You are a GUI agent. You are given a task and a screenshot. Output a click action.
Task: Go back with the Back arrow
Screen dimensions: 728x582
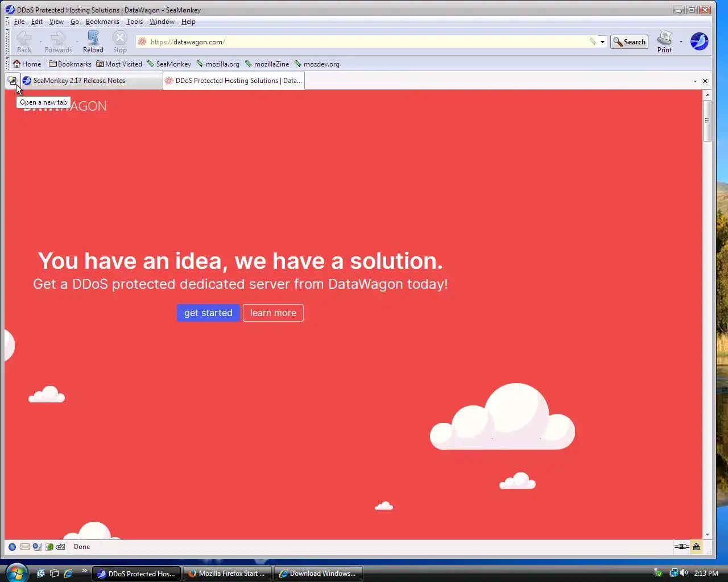pyautogui.click(x=24, y=41)
